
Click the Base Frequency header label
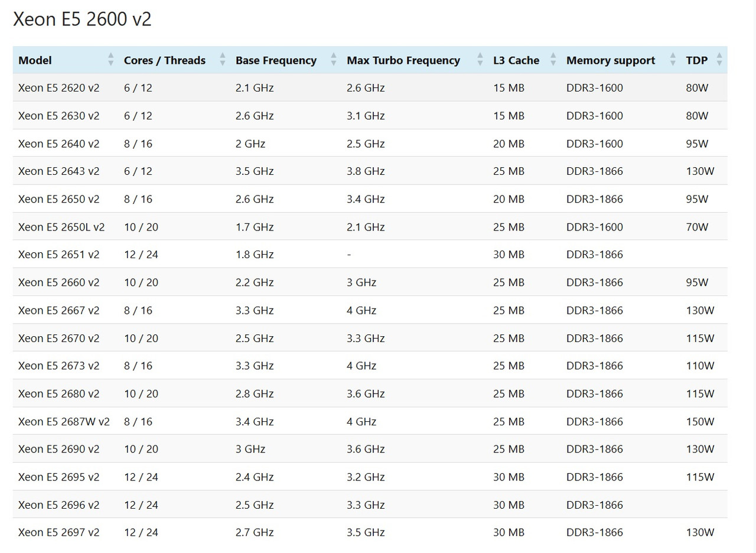276,60
